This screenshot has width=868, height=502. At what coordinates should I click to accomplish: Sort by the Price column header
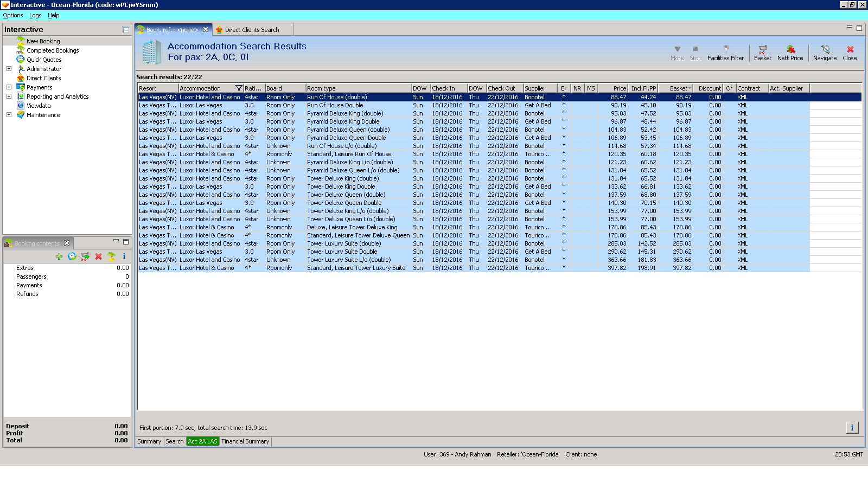pos(613,88)
